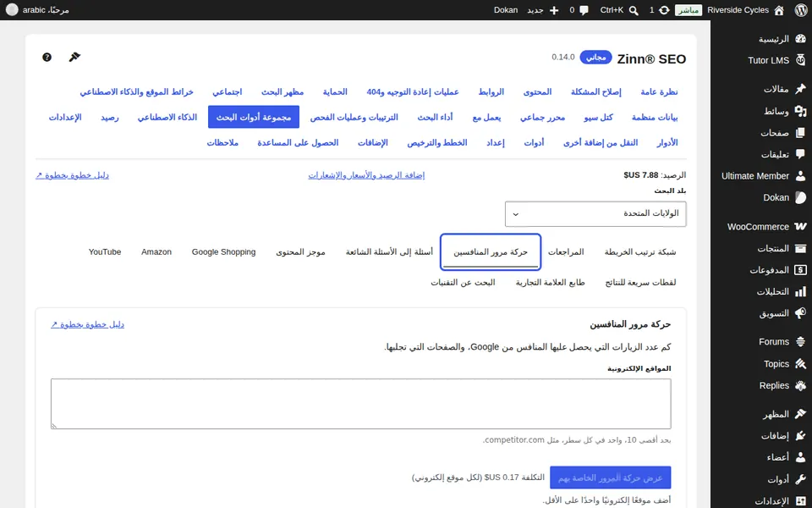The image size is (812, 508).
Task: Open the نظرة عامة navigation link
Action: 659,91
